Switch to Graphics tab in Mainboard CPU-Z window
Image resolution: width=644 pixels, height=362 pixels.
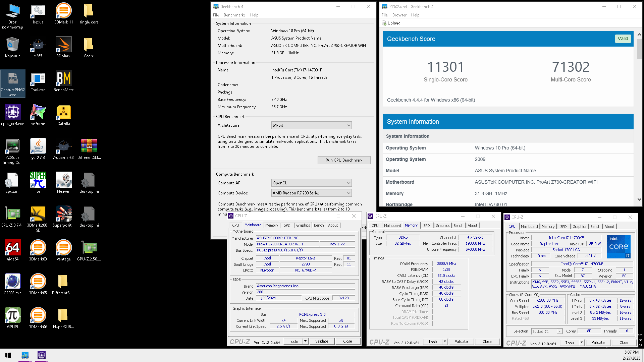[303, 225]
